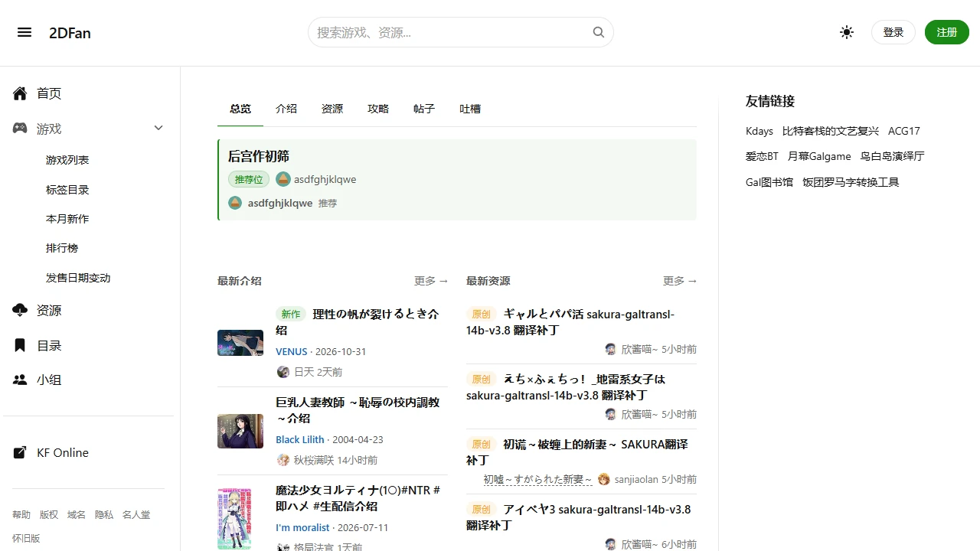The image size is (980, 551).
Task: Switch to the 介绍 tab
Action: click(286, 109)
